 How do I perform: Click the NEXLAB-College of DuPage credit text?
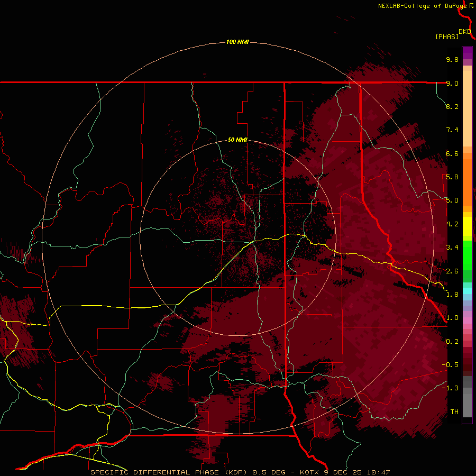pos(423,6)
